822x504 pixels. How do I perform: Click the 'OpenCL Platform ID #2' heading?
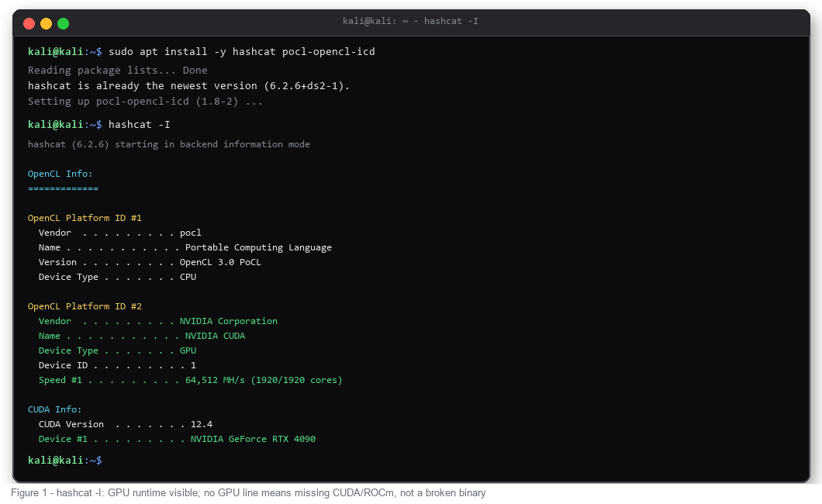click(x=85, y=306)
